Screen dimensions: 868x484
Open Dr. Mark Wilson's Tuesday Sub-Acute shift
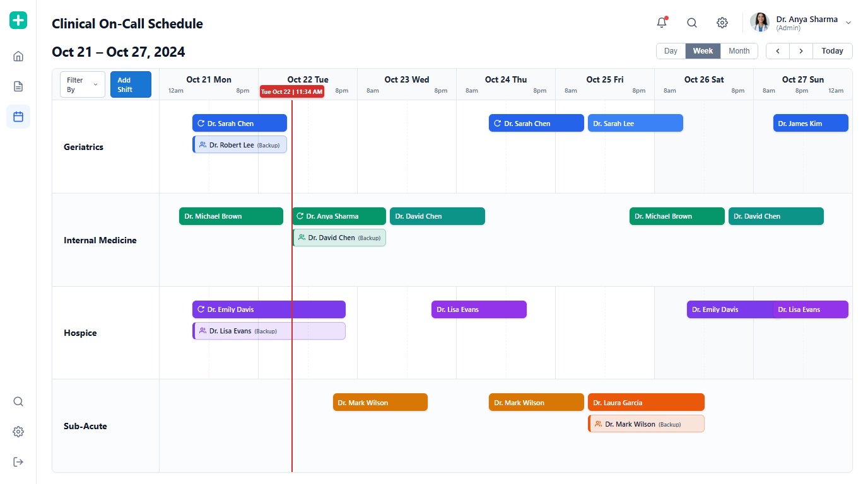click(x=380, y=402)
